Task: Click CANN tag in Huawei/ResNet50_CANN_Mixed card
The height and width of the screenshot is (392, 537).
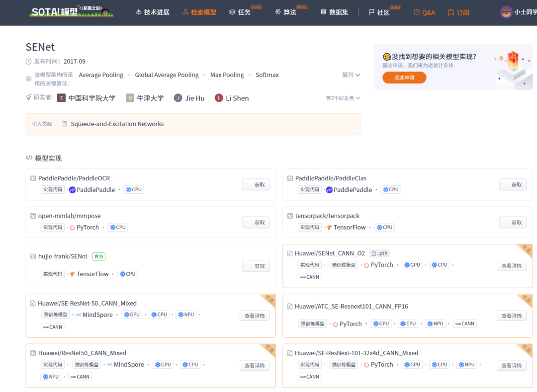Action: pyautogui.click(x=80, y=377)
